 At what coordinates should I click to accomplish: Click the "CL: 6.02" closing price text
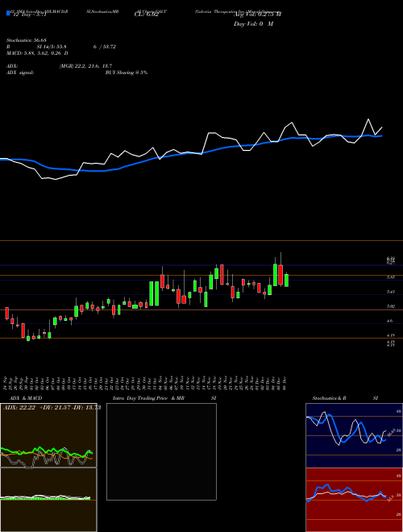146,15
